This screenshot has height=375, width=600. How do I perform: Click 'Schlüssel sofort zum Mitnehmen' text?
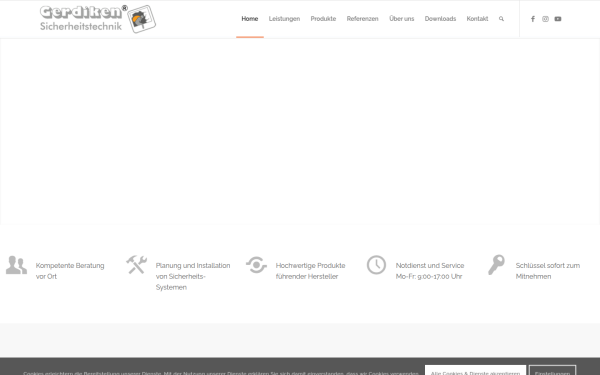548,271
